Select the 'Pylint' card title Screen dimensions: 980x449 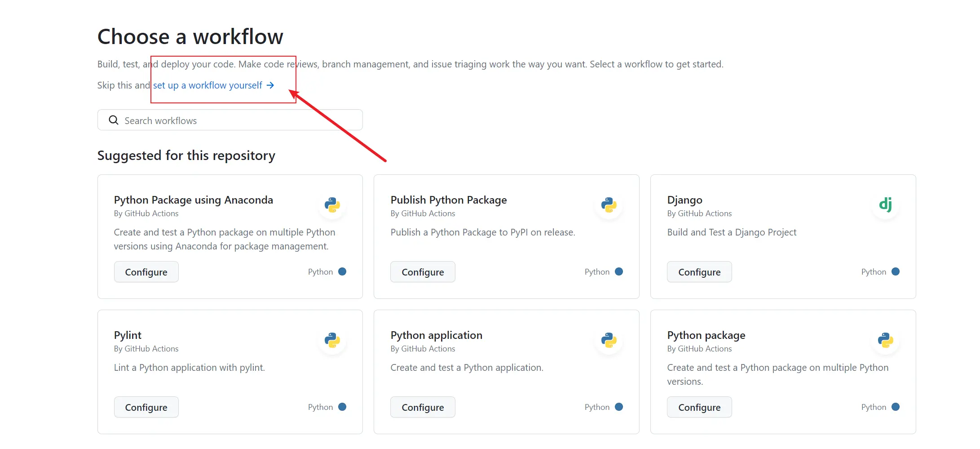tap(128, 335)
